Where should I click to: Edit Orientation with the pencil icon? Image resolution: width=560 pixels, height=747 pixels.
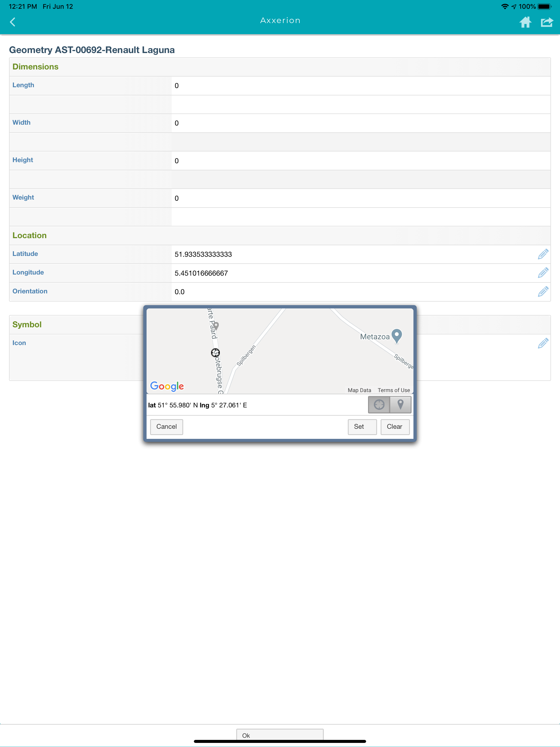click(x=543, y=291)
